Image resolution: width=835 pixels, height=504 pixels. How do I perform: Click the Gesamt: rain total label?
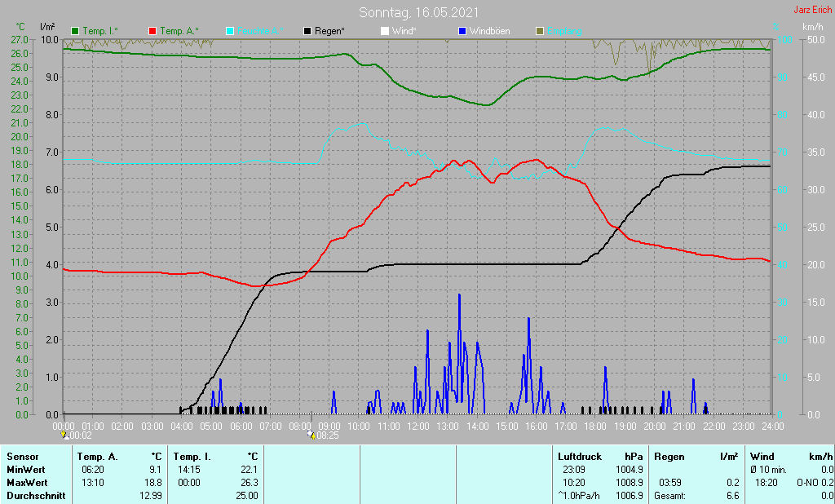tap(670, 496)
